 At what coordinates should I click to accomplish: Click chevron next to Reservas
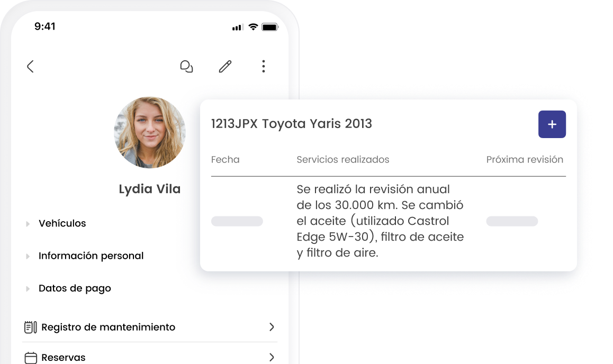click(272, 357)
